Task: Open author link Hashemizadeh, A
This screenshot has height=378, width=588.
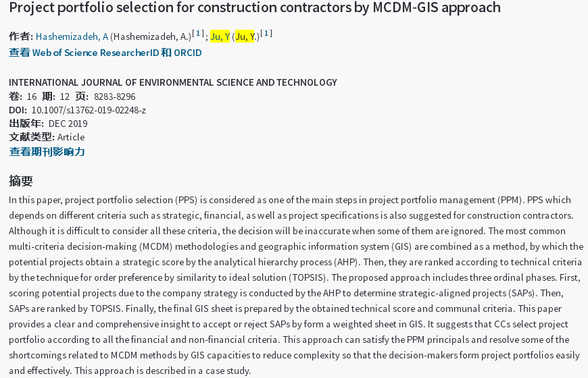Action: tap(72, 36)
